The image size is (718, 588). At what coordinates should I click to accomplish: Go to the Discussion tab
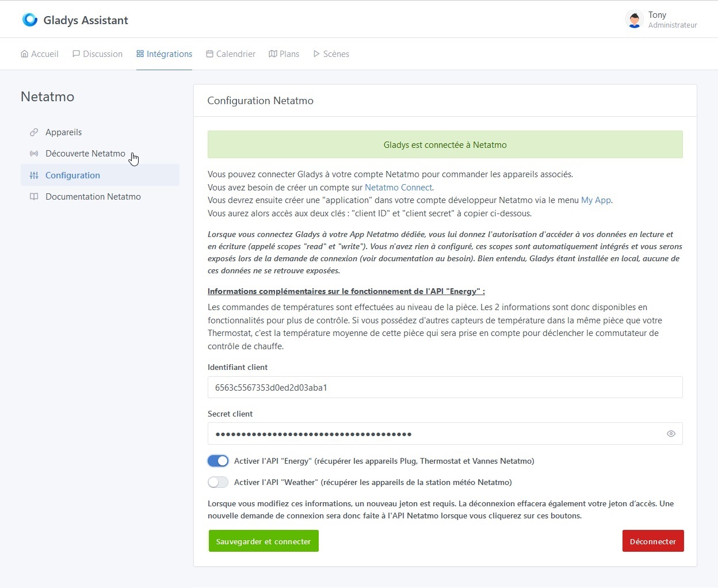pos(97,54)
